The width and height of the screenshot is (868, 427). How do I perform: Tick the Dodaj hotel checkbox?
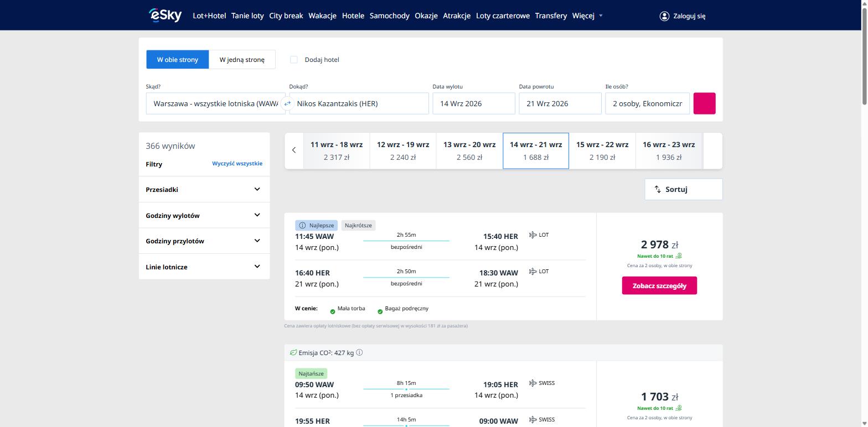(x=294, y=60)
